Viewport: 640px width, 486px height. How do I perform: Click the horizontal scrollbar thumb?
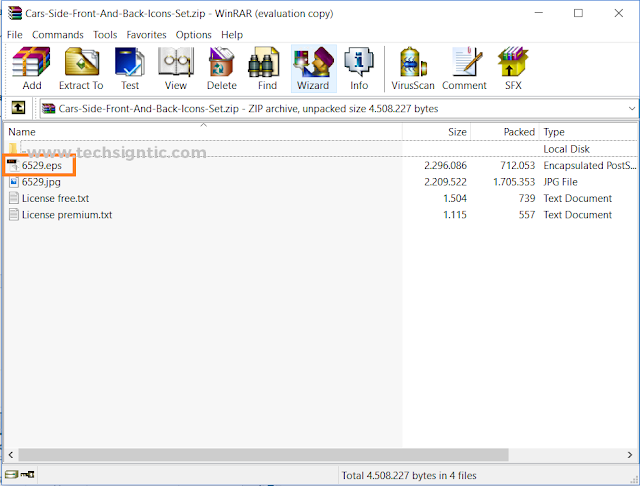click(263, 455)
